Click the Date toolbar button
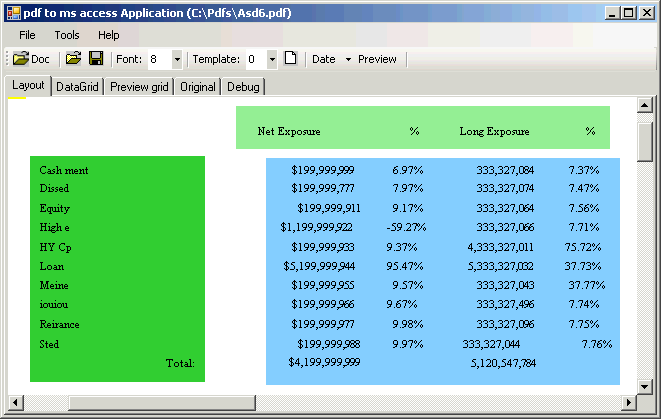 click(323, 59)
